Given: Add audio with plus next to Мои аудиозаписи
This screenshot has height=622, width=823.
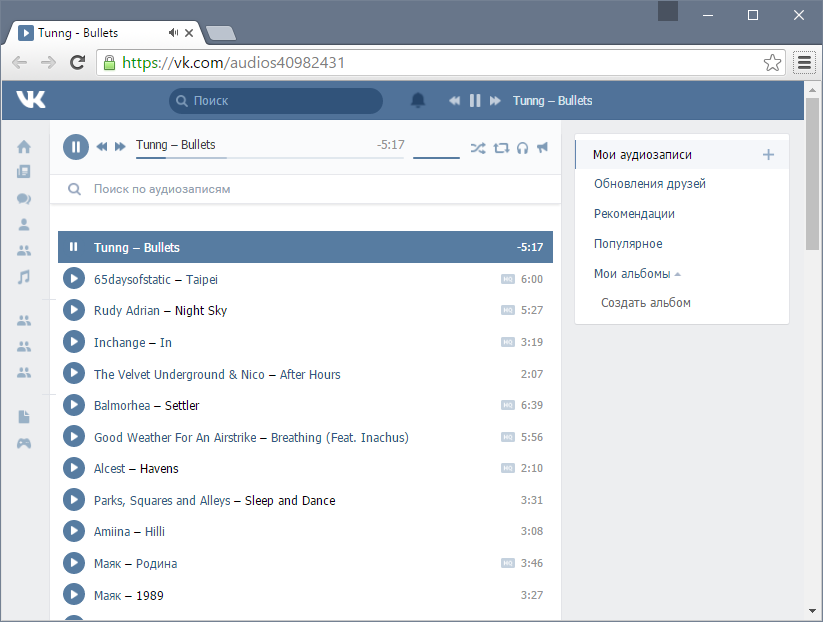Looking at the screenshot, I should 768,154.
